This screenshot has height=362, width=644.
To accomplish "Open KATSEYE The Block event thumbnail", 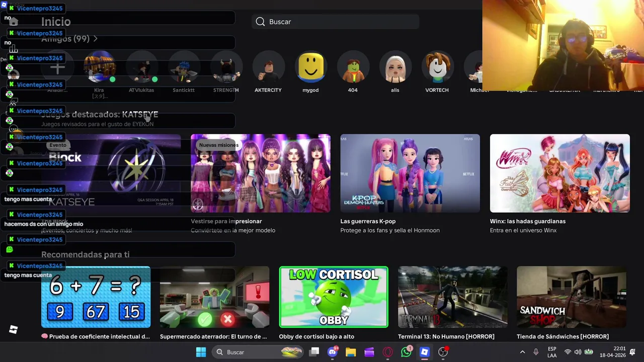I will (x=111, y=173).
